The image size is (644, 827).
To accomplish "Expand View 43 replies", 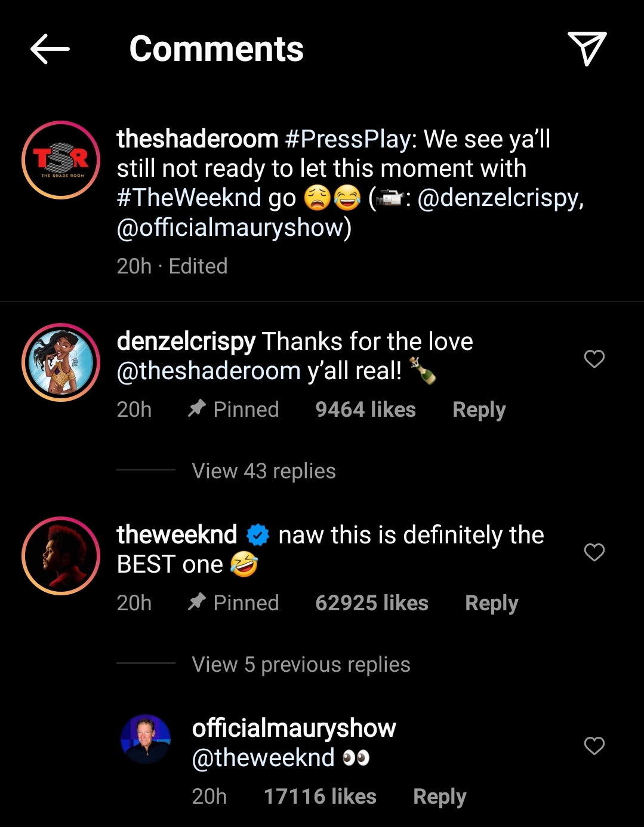I will click(x=264, y=471).
